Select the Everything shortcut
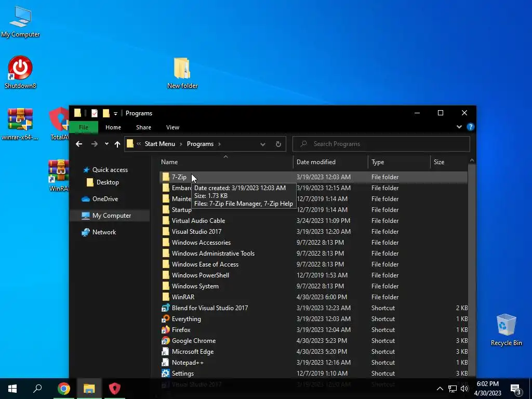 pos(313,319)
